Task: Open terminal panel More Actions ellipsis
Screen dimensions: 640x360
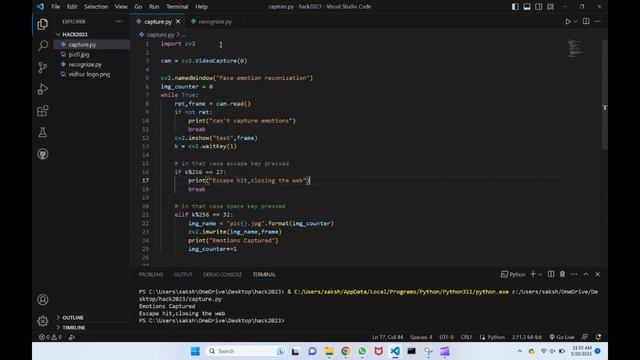Action: 574,274
